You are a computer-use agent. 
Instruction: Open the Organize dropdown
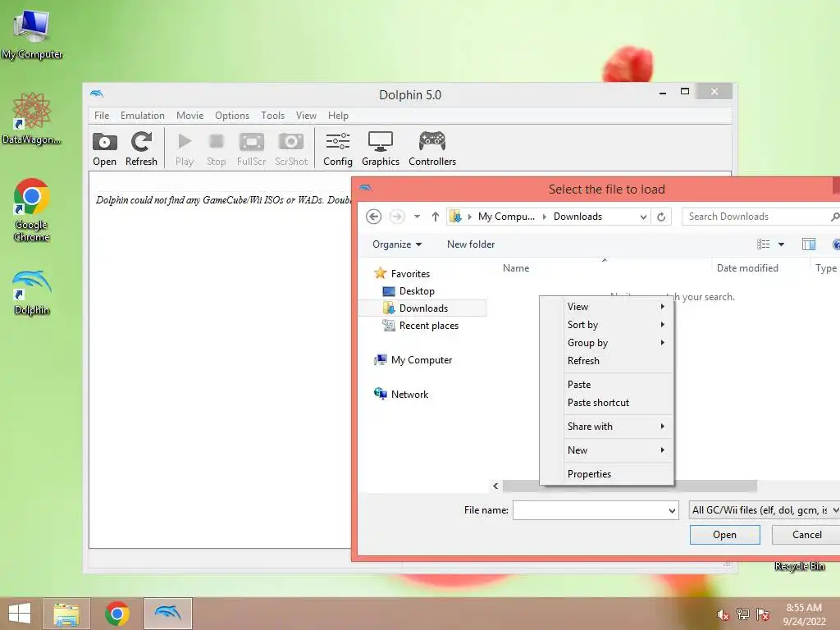pyautogui.click(x=397, y=244)
